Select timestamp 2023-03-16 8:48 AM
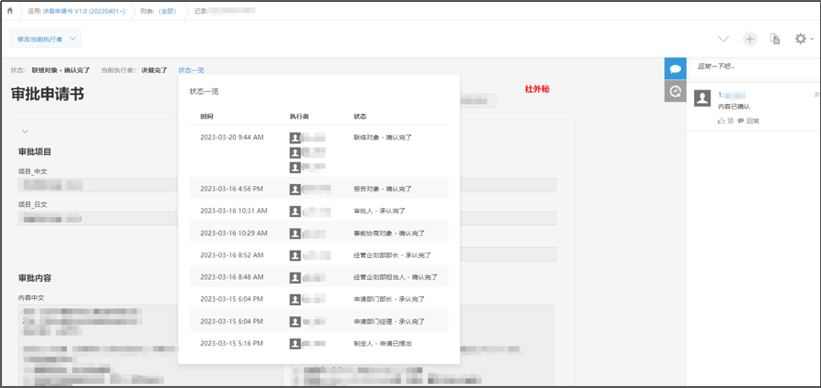 [x=232, y=276]
